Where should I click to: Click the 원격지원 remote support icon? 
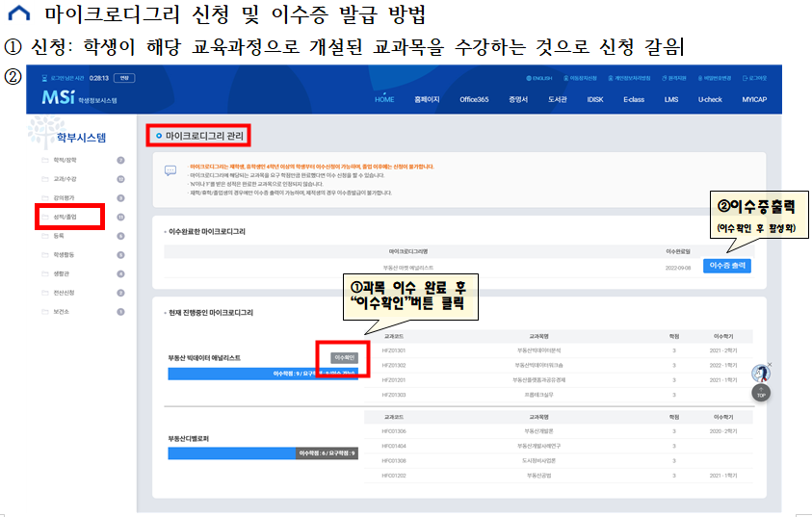coord(673,78)
